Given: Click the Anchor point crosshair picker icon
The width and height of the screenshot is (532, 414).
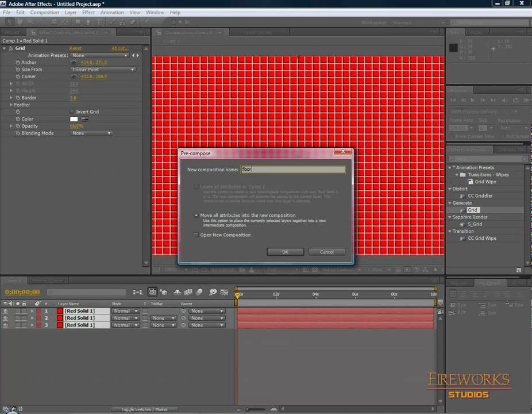Looking at the screenshot, I should point(74,63).
